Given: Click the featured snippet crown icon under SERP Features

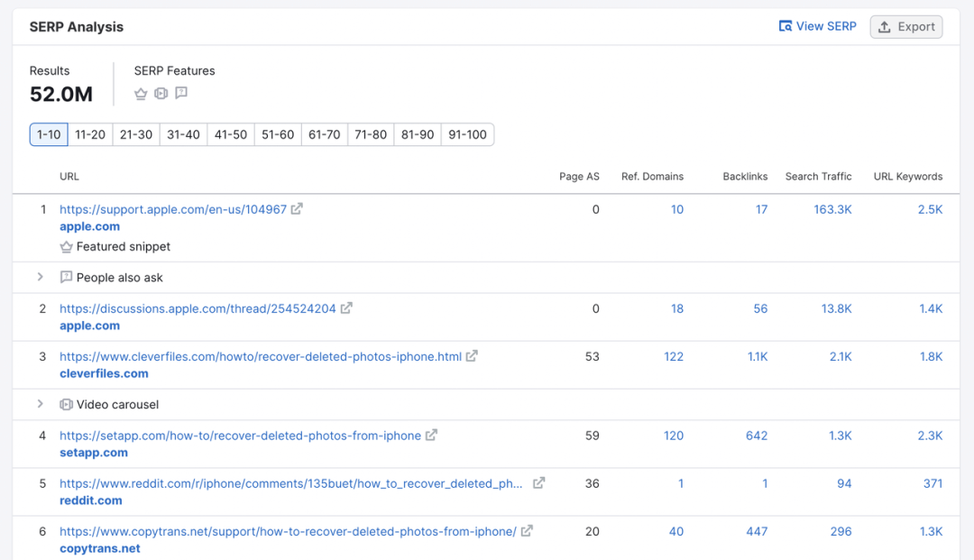Looking at the screenshot, I should 141,93.
